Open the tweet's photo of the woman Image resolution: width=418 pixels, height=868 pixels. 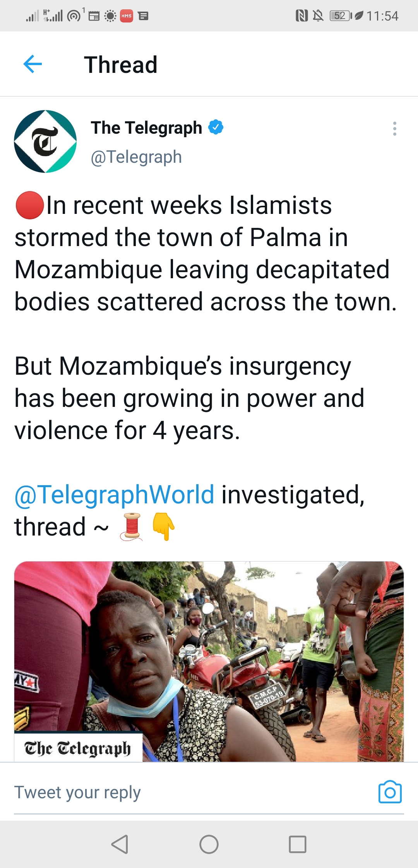[x=209, y=661]
